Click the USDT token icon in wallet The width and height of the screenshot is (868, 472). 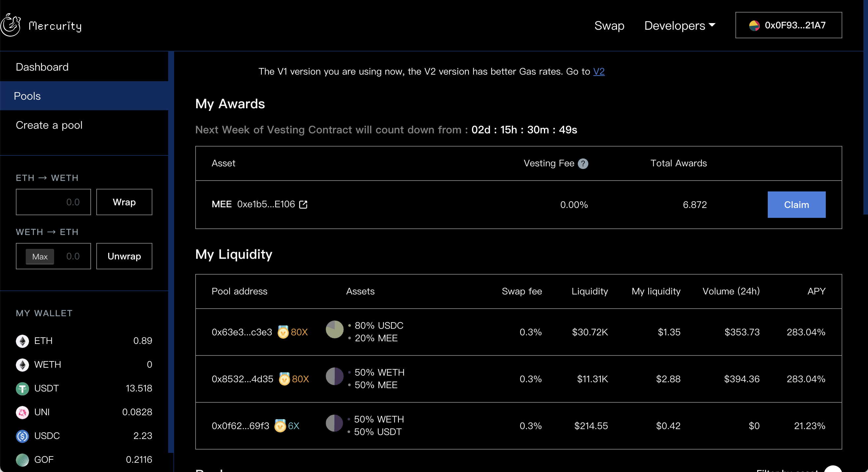(22, 388)
